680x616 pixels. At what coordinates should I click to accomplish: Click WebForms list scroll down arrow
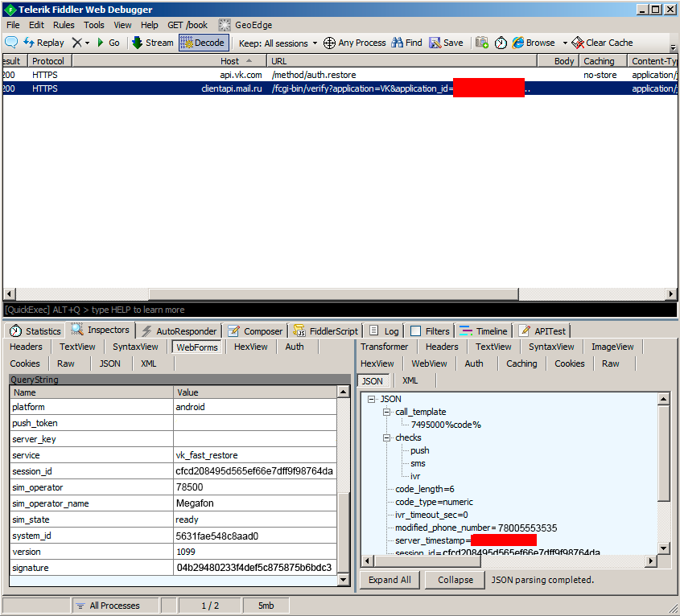click(x=344, y=580)
